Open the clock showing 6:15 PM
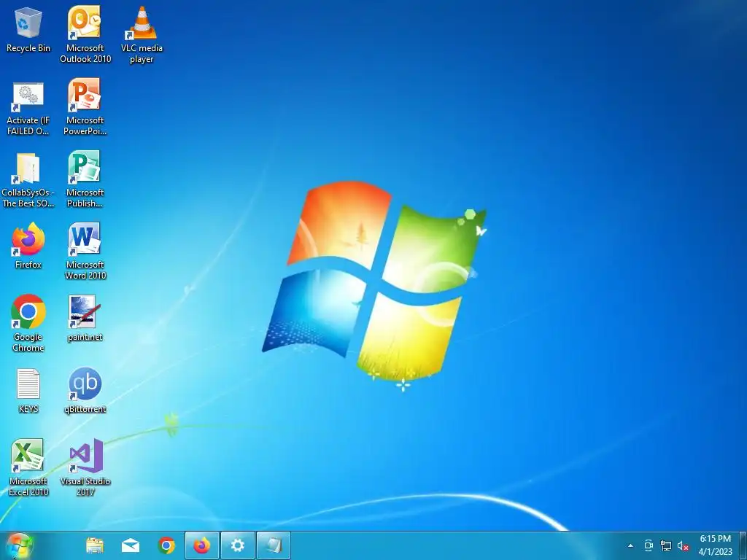 point(715,539)
